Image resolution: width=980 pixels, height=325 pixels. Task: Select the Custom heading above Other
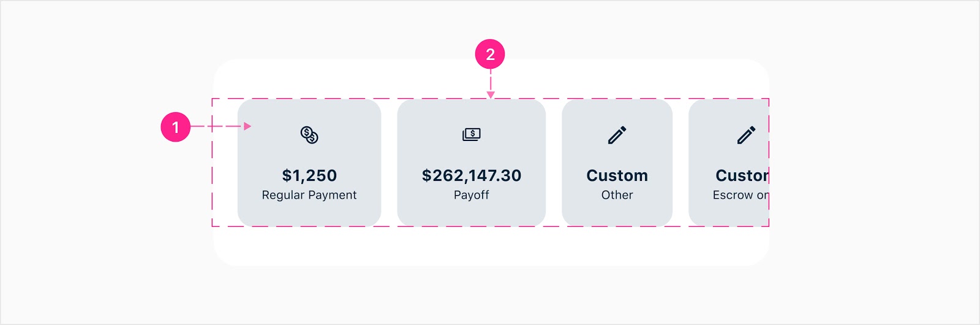pos(617,175)
